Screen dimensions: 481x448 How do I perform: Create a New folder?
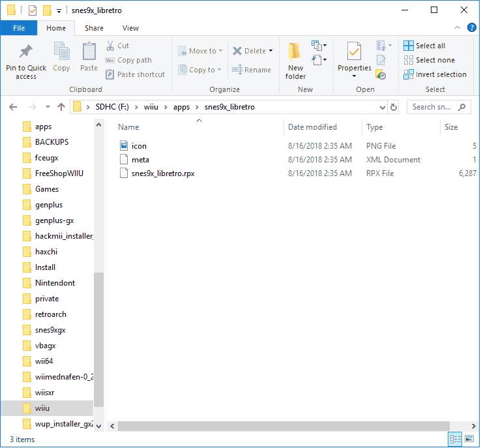pyautogui.click(x=295, y=61)
